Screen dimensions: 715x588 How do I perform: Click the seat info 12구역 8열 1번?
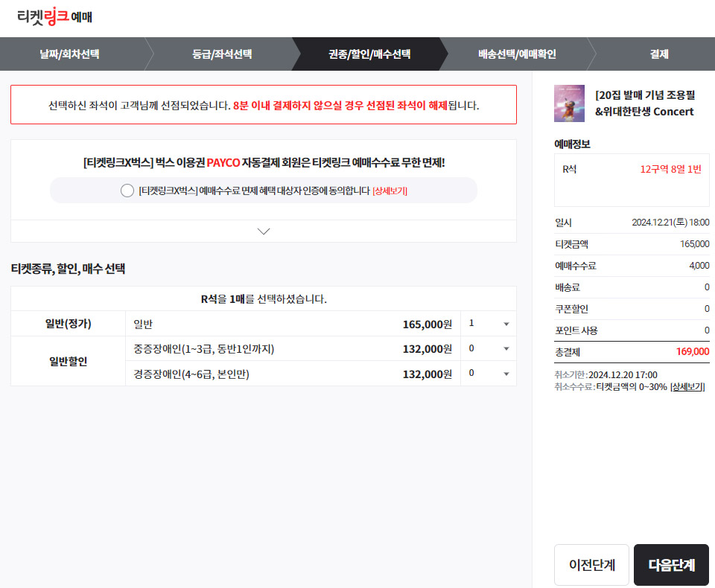tap(670, 169)
